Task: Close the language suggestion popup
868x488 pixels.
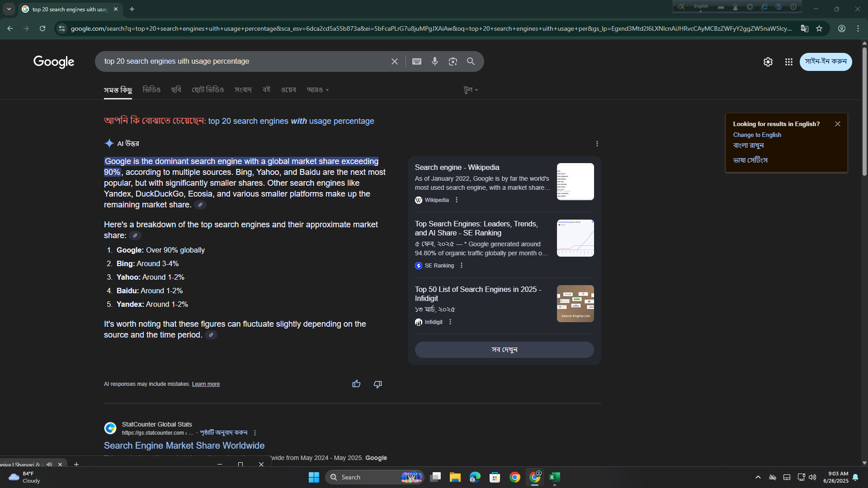Action: (x=838, y=124)
